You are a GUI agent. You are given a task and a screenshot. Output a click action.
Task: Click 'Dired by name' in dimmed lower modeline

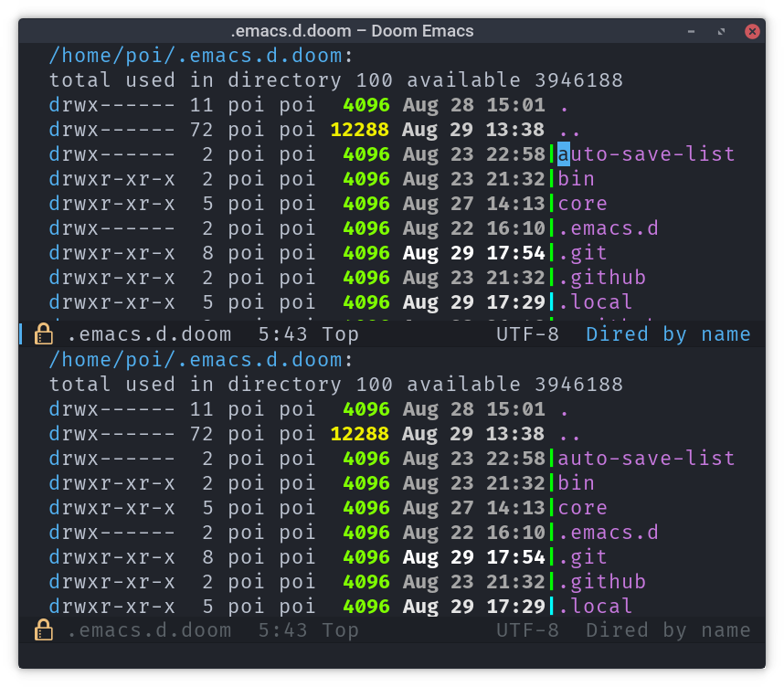point(668,630)
